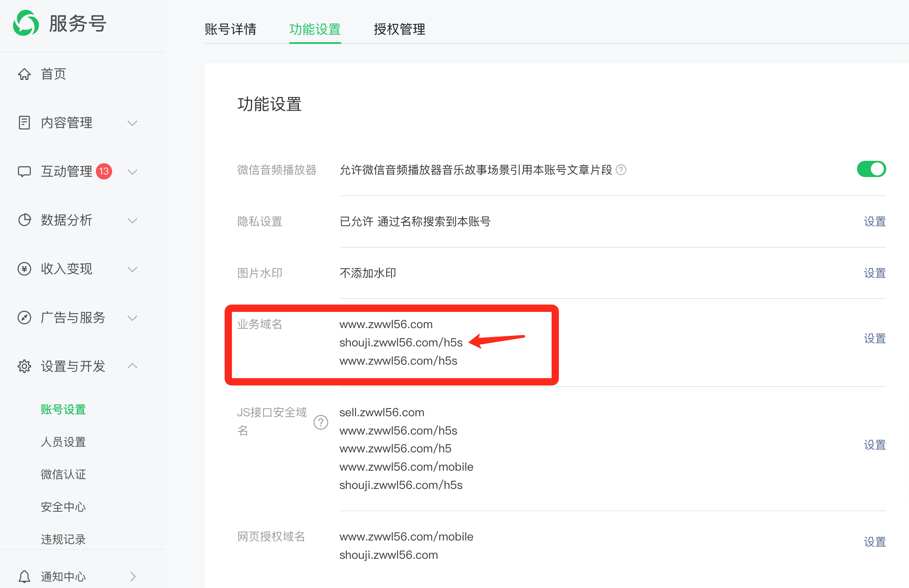The image size is (909, 588).
Task: Click the document icon for 内容管理
Action: pos(24,123)
